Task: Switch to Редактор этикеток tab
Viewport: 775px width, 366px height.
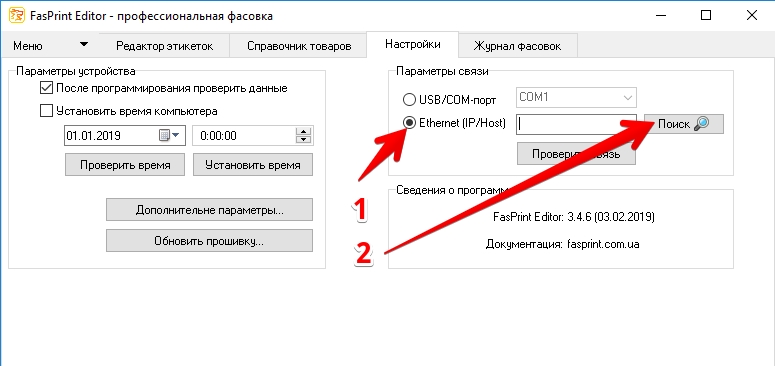Action: (164, 46)
